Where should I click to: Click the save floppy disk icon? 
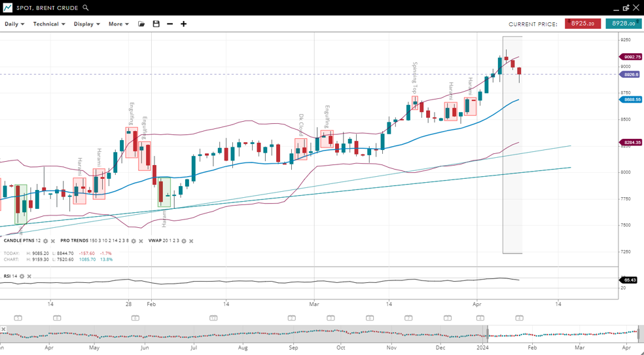coord(156,24)
